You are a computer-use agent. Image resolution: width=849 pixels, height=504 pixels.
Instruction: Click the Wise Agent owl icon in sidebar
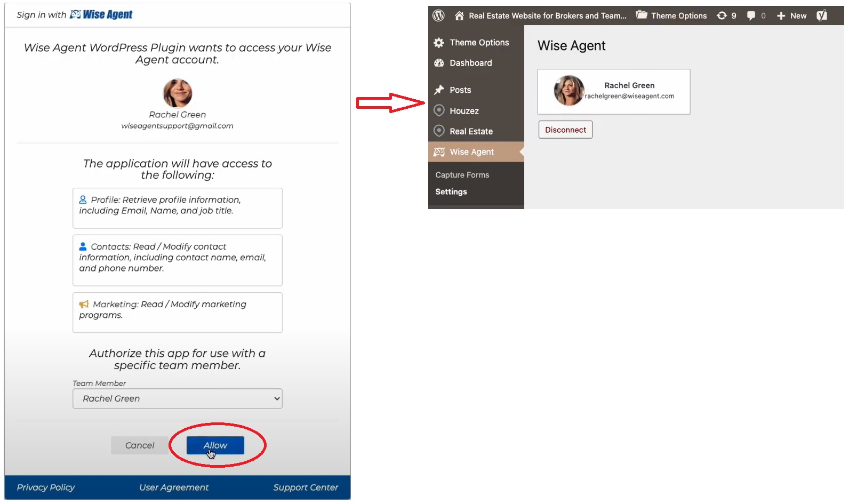click(x=439, y=152)
